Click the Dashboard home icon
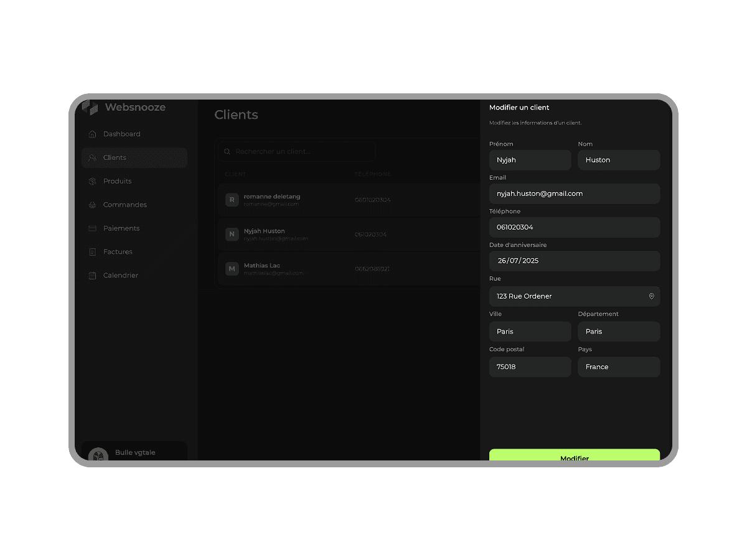The height and width of the screenshot is (560, 747). coord(92,134)
